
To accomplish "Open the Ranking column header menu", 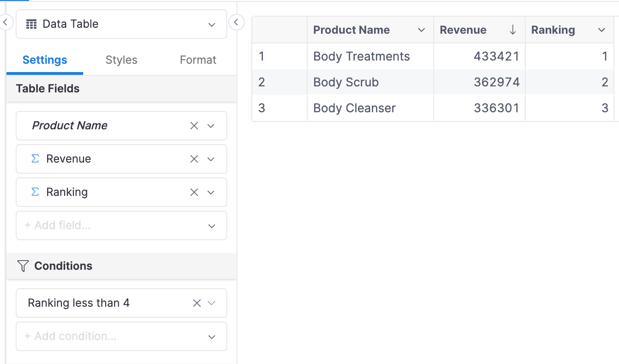I will 601,30.
